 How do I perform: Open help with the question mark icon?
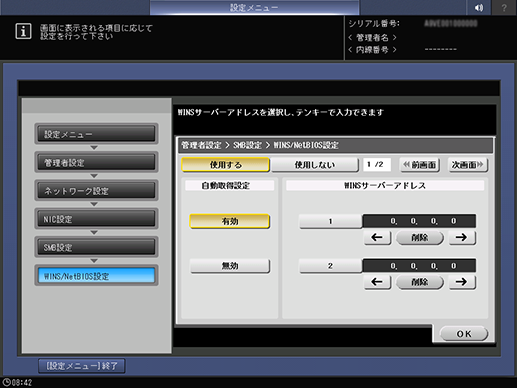(504, 7)
